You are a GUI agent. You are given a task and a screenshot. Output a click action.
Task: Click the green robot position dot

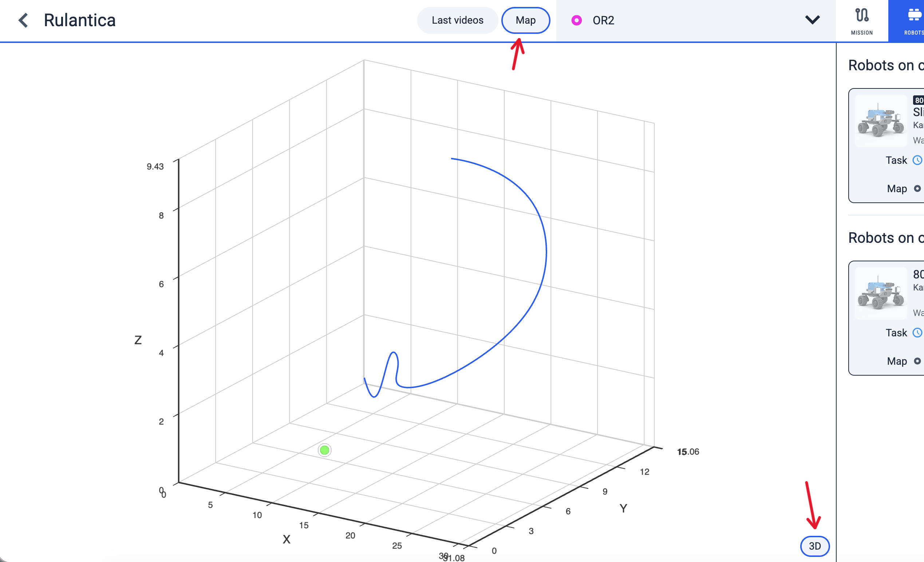[x=324, y=450]
